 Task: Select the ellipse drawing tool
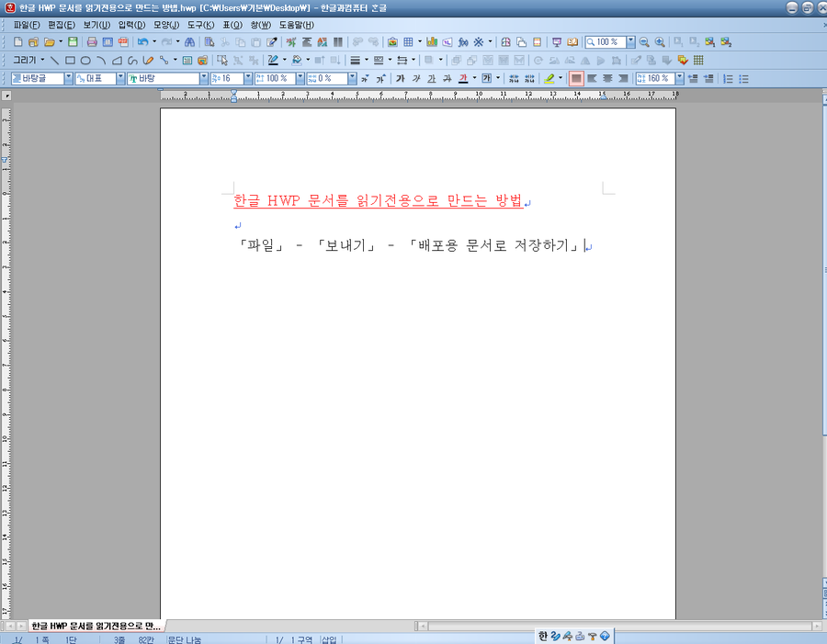tap(85, 61)
